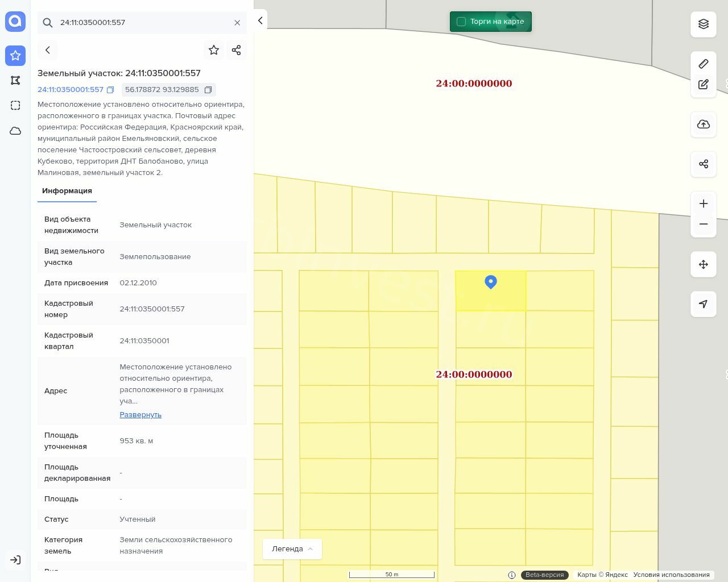This screenshot has height=582, width=728.
Task: Open the cloud upload tool
Action: (x=704, y=124)
